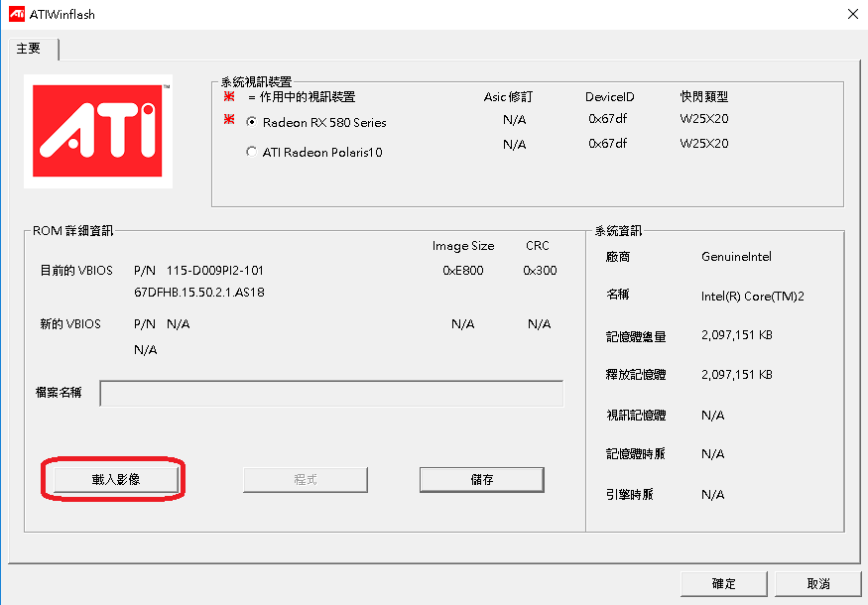Click the ATIWinflash title bar icon
The image size is (868, 605).
[x=17, y=14]
